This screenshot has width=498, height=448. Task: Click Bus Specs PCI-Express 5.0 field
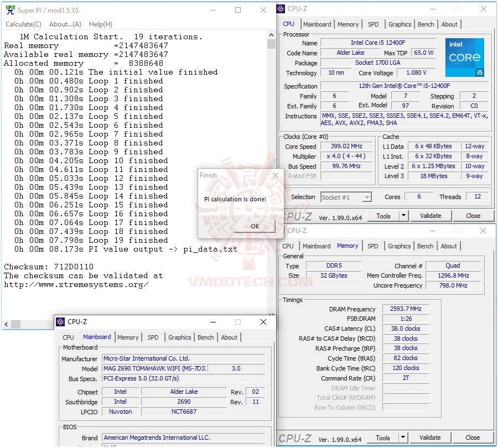(184, 378)
